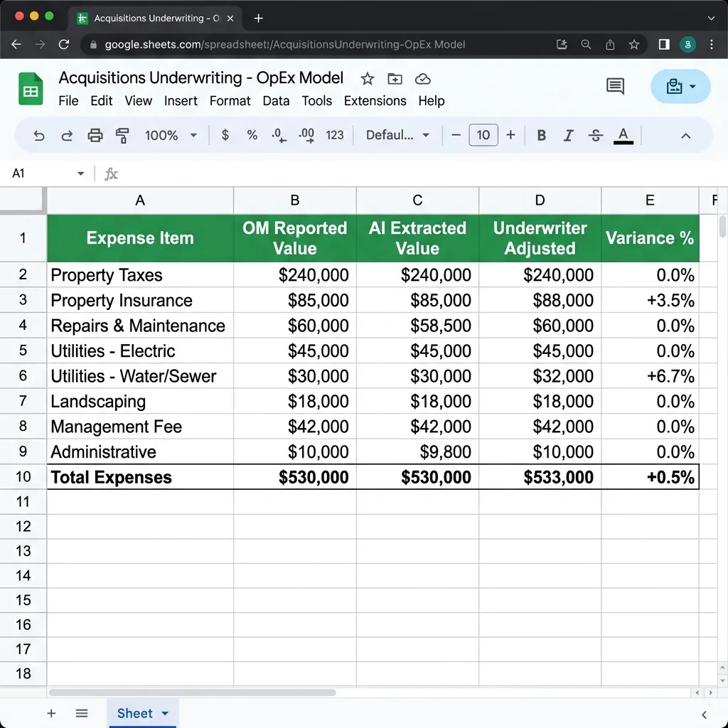Open a new browser tab
The image size is (728, 728).
click(259, 18)
